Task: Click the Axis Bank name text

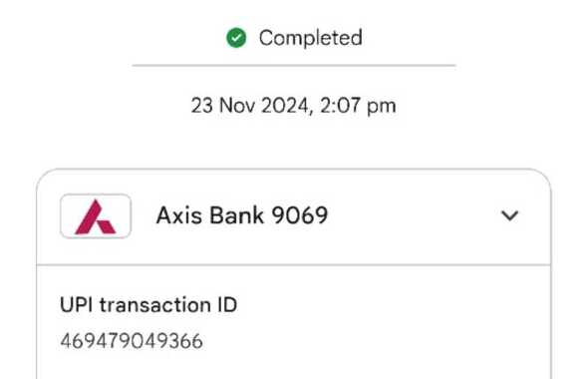Action: tap(210, 215)
